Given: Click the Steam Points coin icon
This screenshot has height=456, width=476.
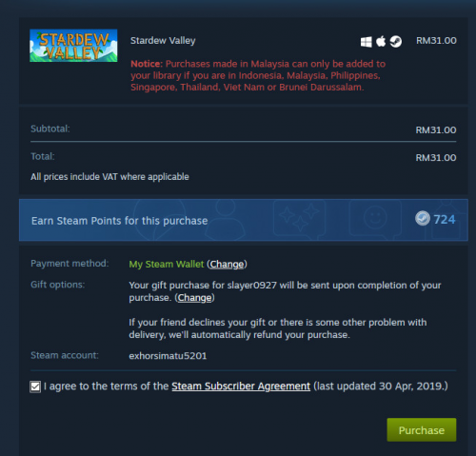Looking at the screenshot, I should coord(423,219).
